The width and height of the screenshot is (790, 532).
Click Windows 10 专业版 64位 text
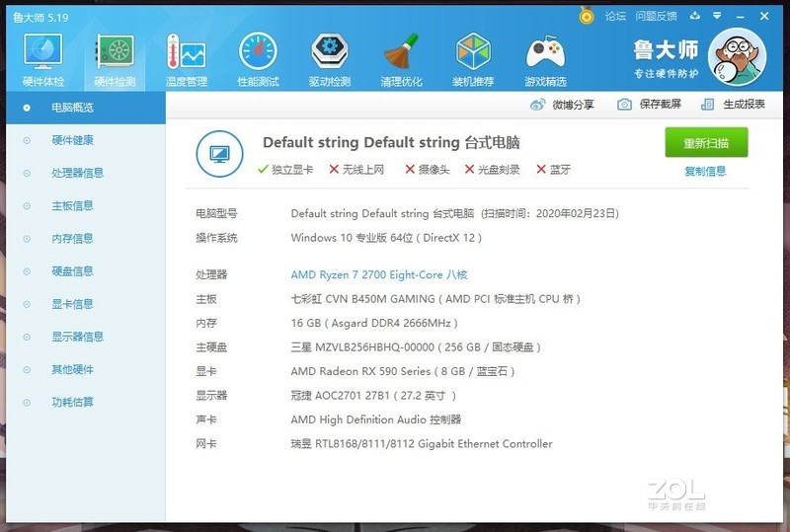(x=386, y=238)
